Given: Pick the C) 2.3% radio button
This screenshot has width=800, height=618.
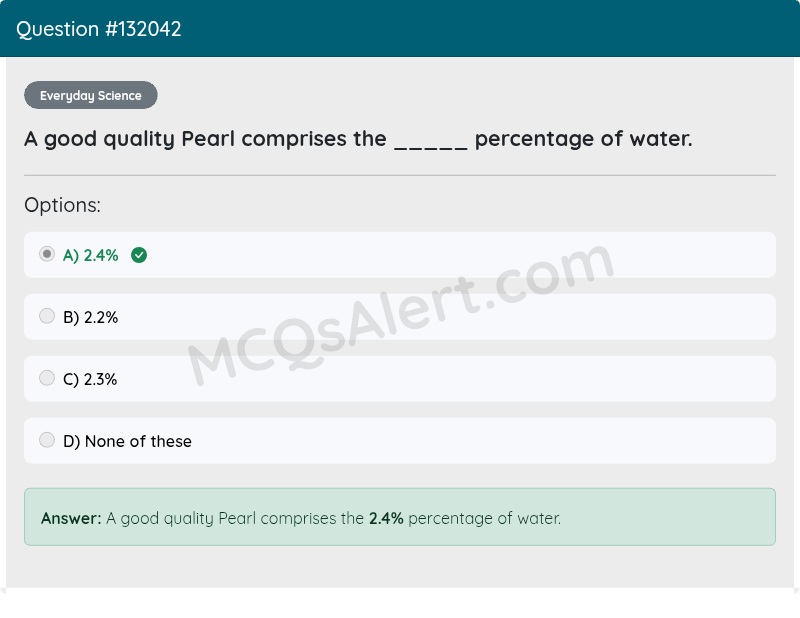Looking at the screenshot, I should 47,378.
